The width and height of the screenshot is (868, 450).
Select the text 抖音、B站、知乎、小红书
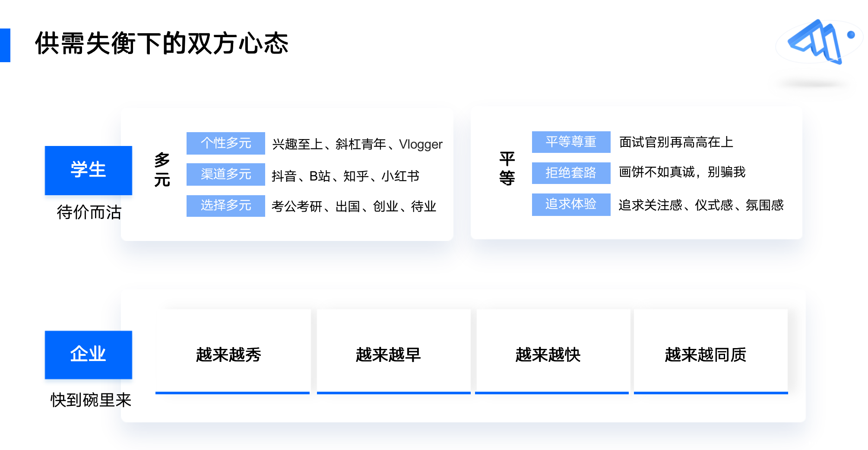point(345,176)
